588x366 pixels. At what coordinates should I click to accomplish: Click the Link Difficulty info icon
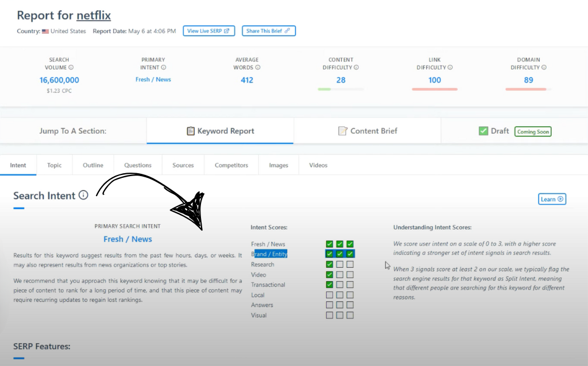(450, 68)
